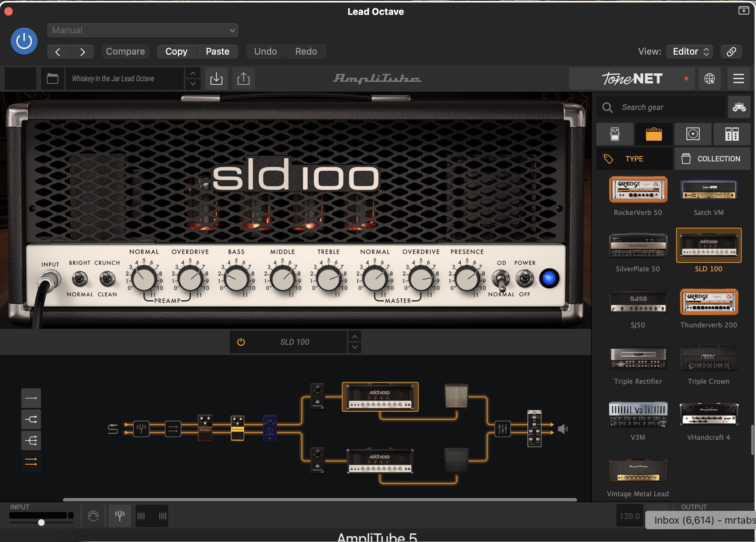Select the SJ50 amp thumbnail

click(x=638, y=302)
